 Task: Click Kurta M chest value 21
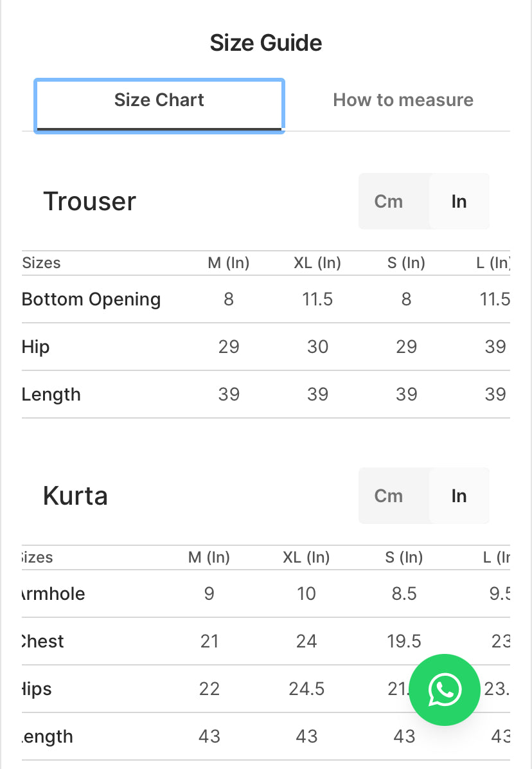coord(209,642)
